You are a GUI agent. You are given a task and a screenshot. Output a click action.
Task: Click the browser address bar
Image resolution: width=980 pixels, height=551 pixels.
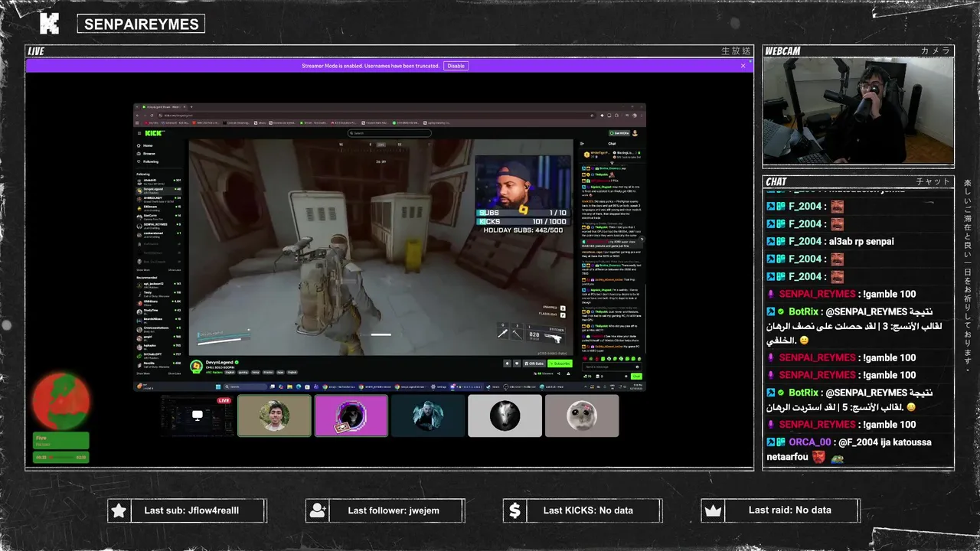[375, 116]
